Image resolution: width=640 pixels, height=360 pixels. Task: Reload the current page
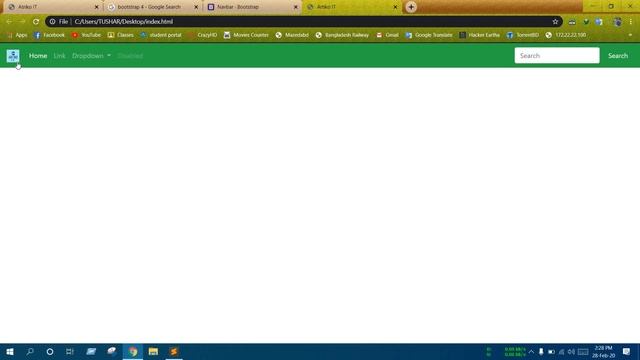[x=36, y=21]
